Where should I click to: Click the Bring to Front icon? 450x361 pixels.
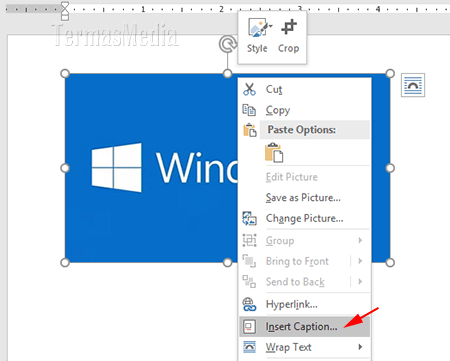click(x=249, y=261)
